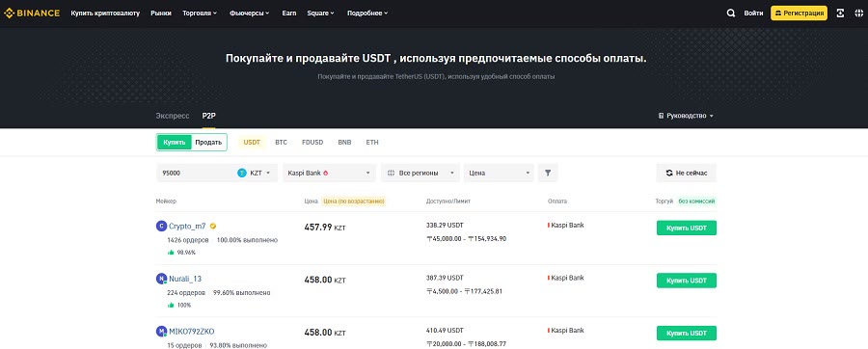The width and height of the screenshot is (868, 349).
Task: Expand the Square menu
Action: [x=320, y=13]
